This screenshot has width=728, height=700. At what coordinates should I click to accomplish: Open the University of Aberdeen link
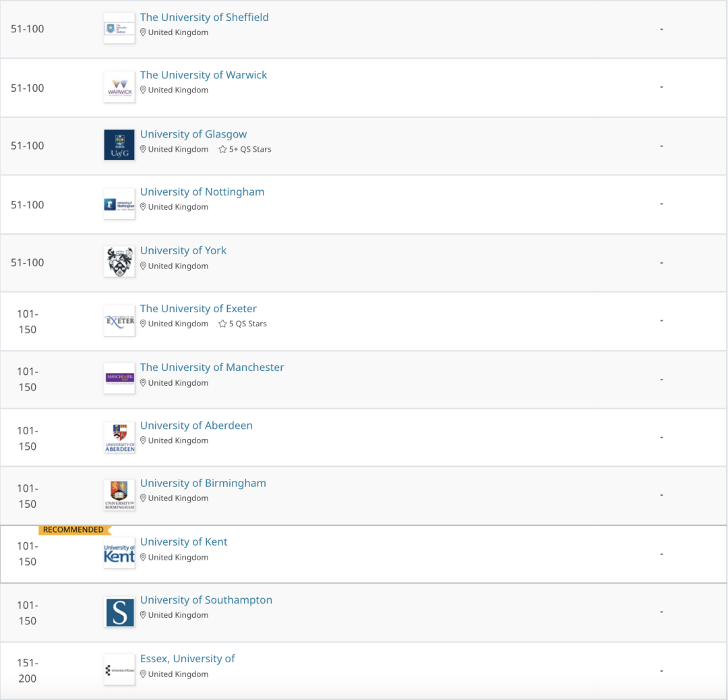click(196, 426)
